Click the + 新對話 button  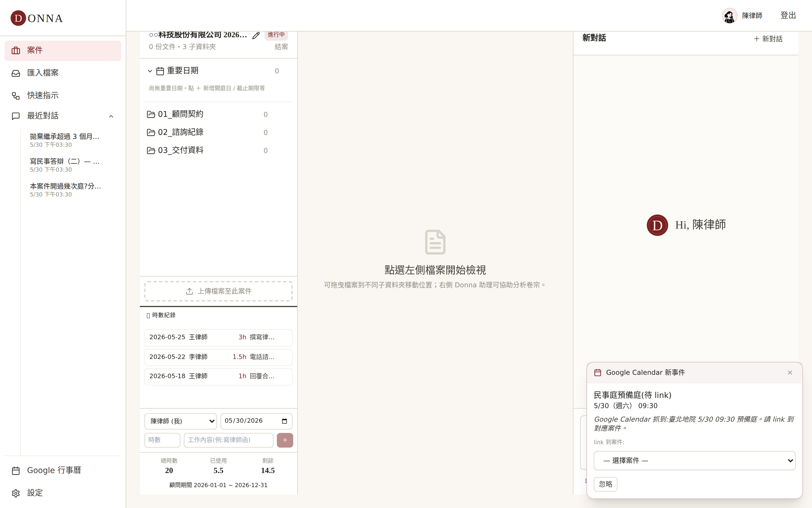(768, 39)
